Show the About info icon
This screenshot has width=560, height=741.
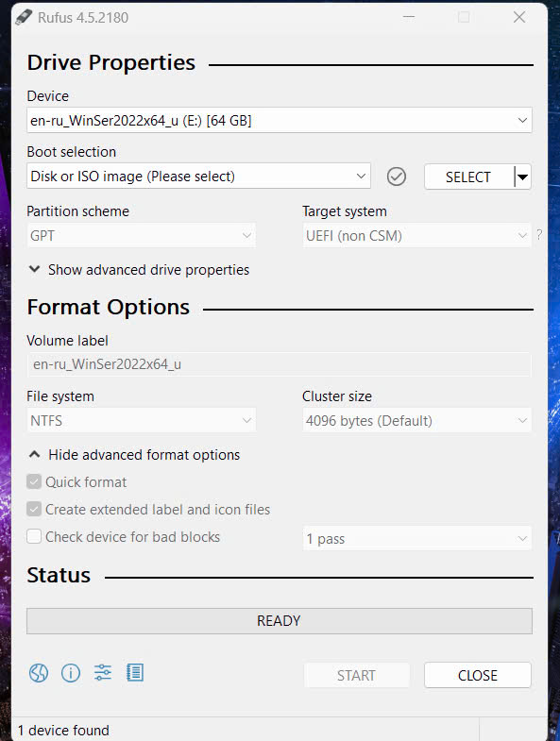[x=71, y=672]
